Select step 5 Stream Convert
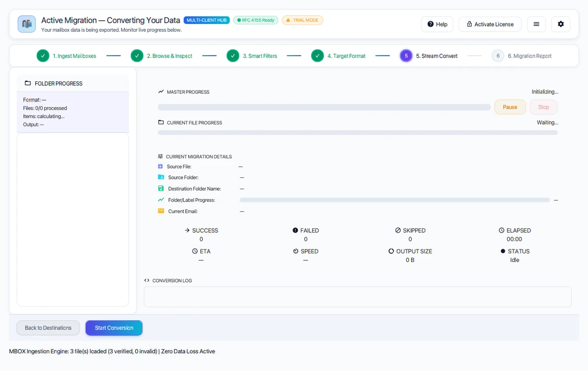This screenshot has height=371, width=588. point(429,56)
